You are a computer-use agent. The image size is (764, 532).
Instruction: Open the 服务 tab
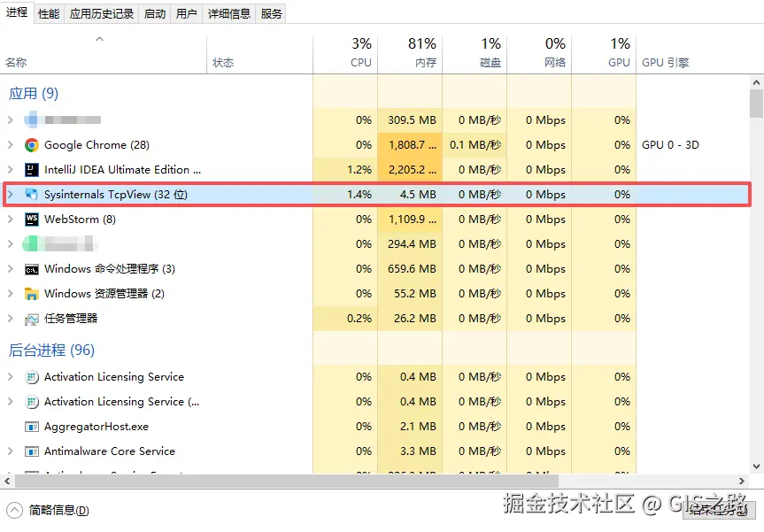click(271, 13)
